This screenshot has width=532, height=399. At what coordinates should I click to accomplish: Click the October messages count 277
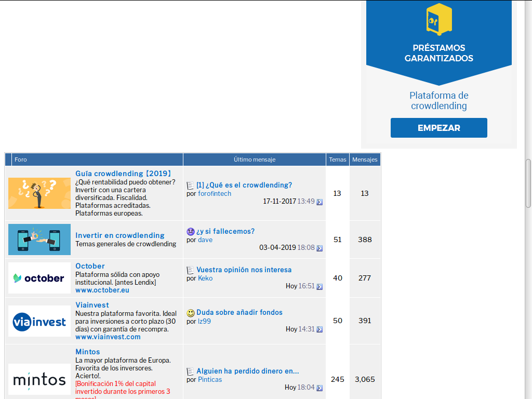point(365,278)
